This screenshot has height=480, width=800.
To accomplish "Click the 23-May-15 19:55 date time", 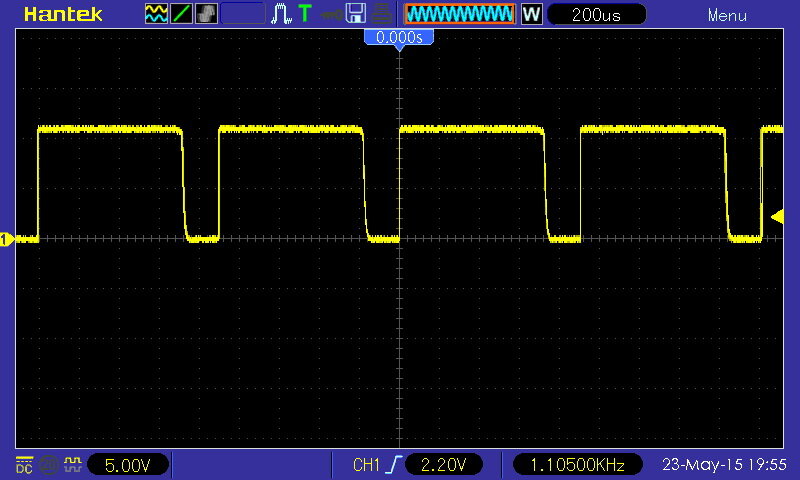I will coord(724,465).
